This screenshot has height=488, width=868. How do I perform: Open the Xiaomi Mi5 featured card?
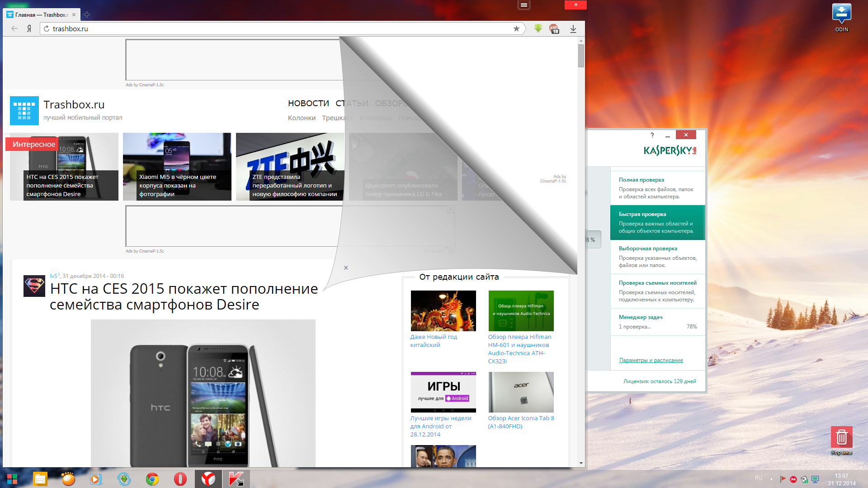pos(177,167)
